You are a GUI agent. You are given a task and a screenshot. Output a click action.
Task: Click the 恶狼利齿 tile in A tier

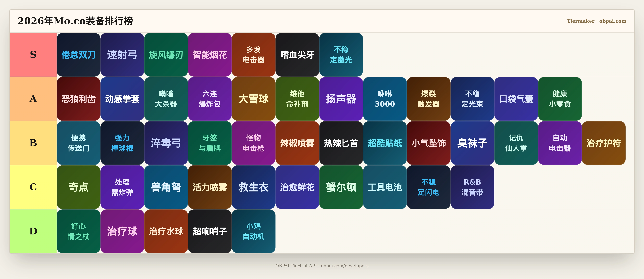tap(79, 99)
